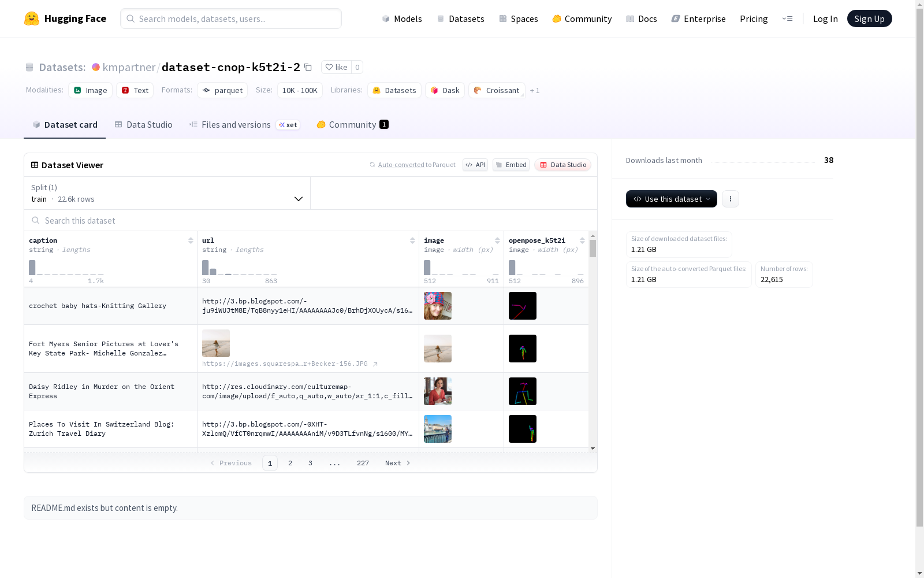Click the kmpartner user avatar
The width and height of the screenshot is (924, 578).
[x=96, y=67]
